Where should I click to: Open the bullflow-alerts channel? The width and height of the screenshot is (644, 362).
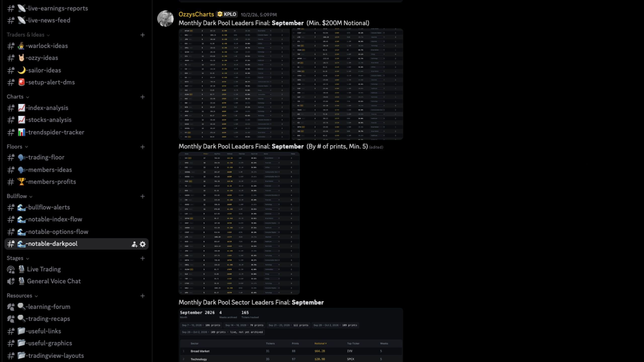click(76, 207)
